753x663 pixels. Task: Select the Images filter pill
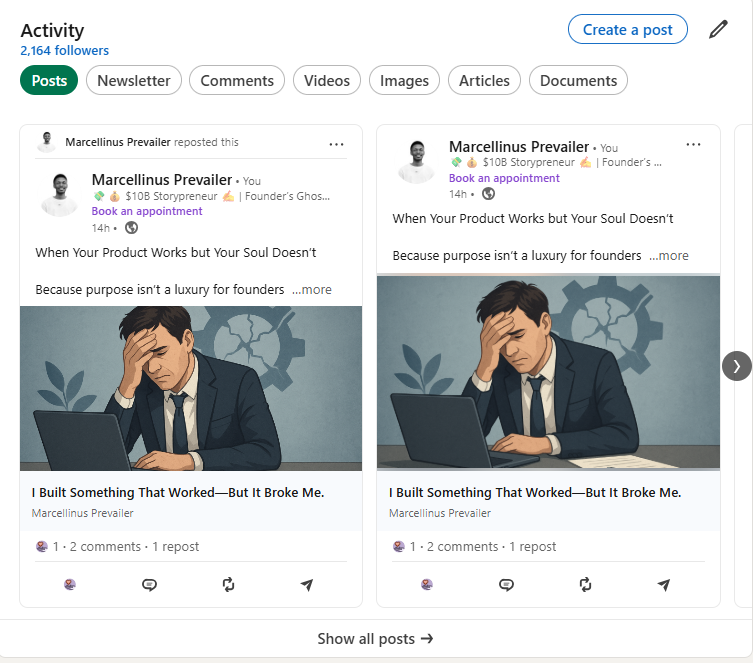click(x=404, y=81)
